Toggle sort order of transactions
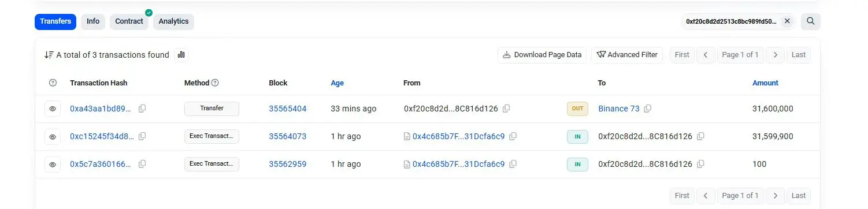This screenshot has width=868, height=209. [x=49, y=55]
